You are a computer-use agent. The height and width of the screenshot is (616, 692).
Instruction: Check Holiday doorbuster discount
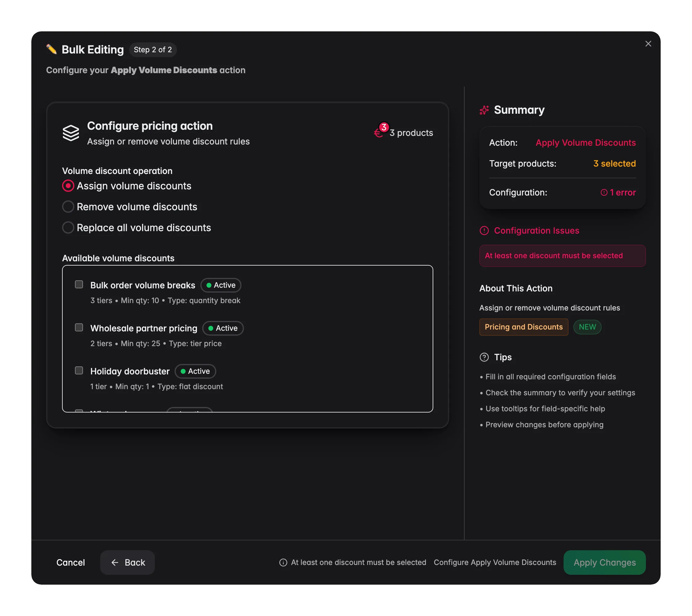[79, 370]
